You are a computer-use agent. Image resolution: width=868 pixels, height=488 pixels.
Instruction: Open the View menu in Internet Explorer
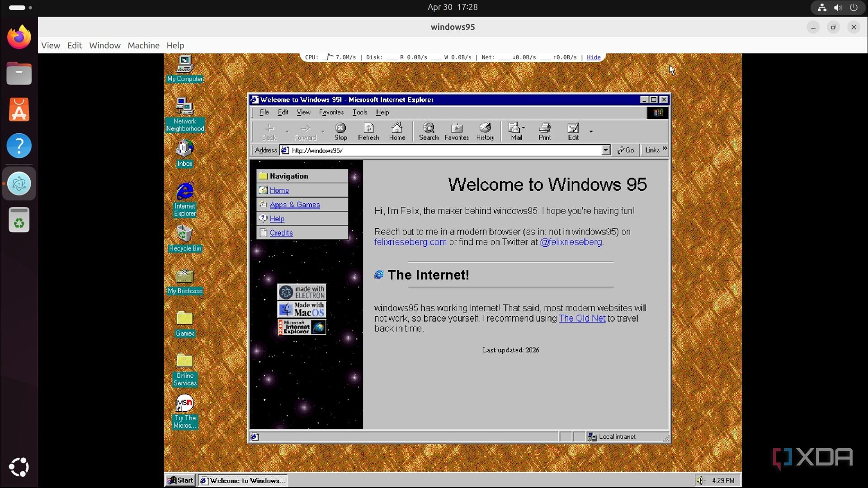point(303,112)
